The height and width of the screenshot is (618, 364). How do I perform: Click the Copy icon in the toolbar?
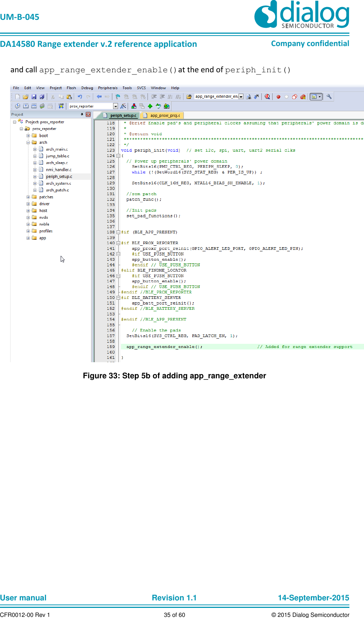(61, 97)
